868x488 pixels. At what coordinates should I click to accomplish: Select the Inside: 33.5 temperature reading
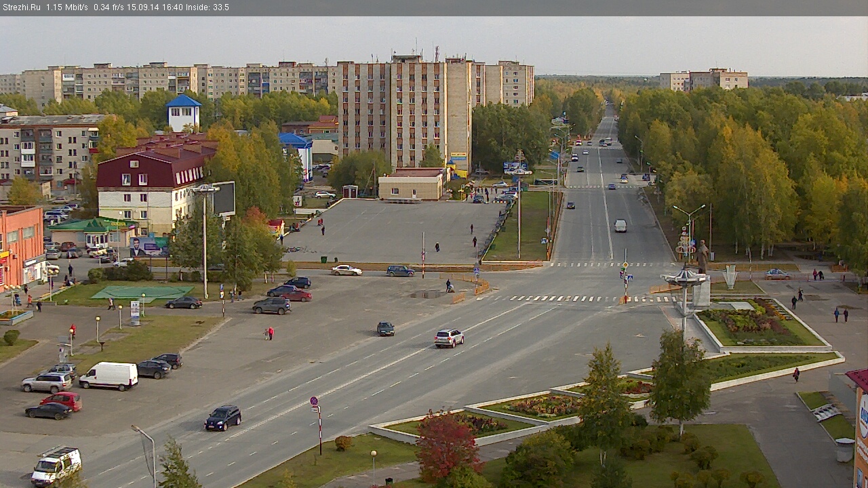(x=208, y=7)
